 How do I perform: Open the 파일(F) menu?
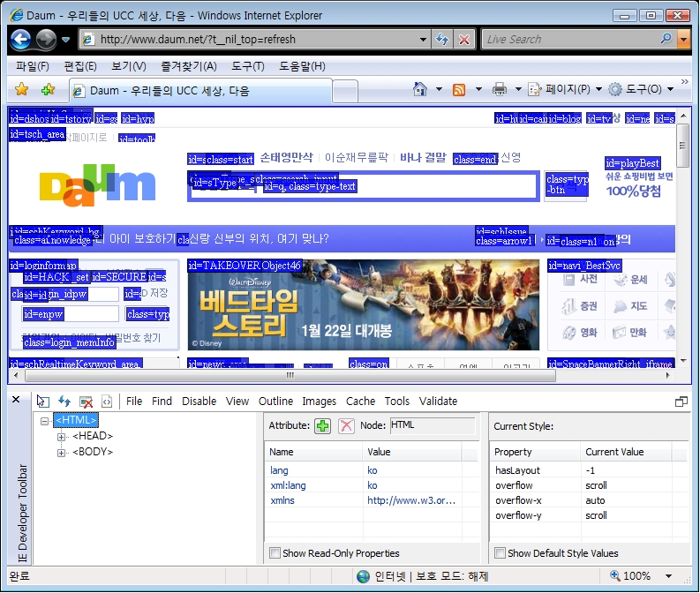[x=32, y=66]
